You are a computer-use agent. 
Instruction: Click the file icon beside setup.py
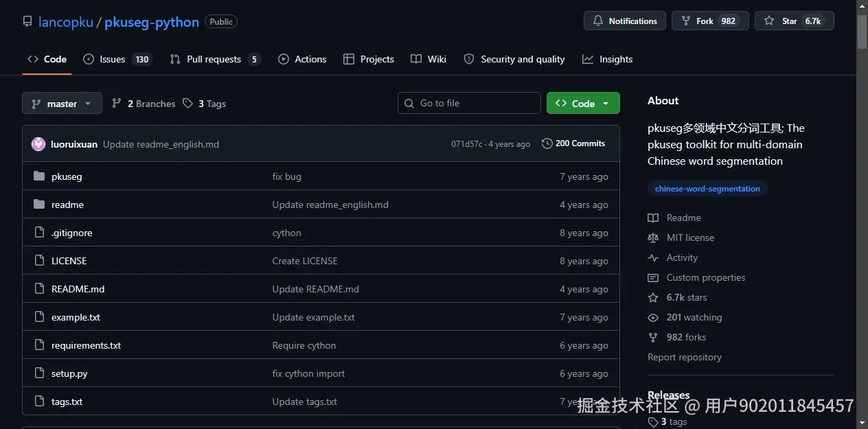click(38, 373)
